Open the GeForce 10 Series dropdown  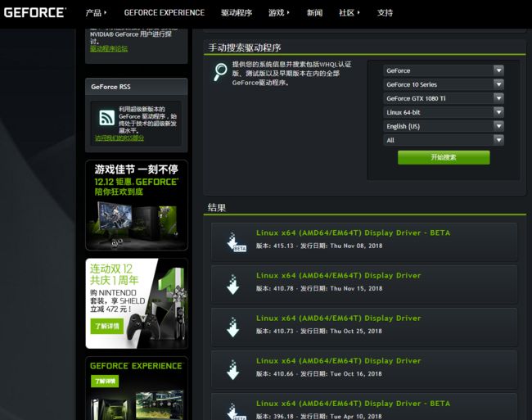444,84
